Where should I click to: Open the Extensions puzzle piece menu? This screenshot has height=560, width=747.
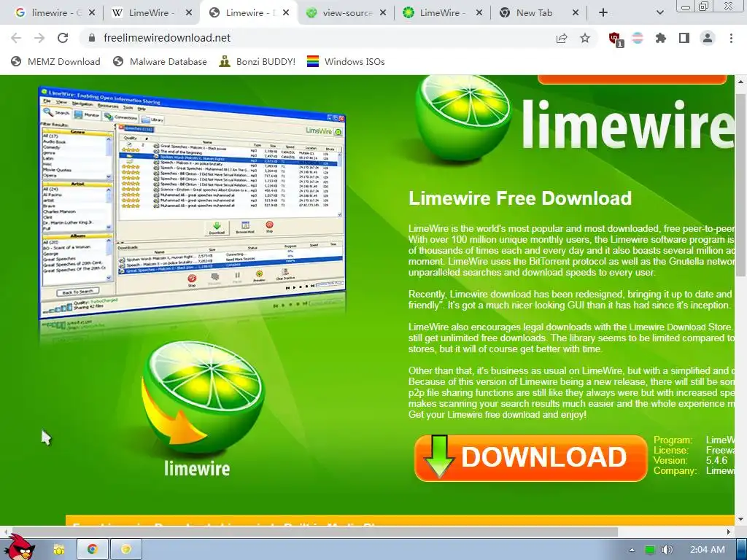click(661, 38)
